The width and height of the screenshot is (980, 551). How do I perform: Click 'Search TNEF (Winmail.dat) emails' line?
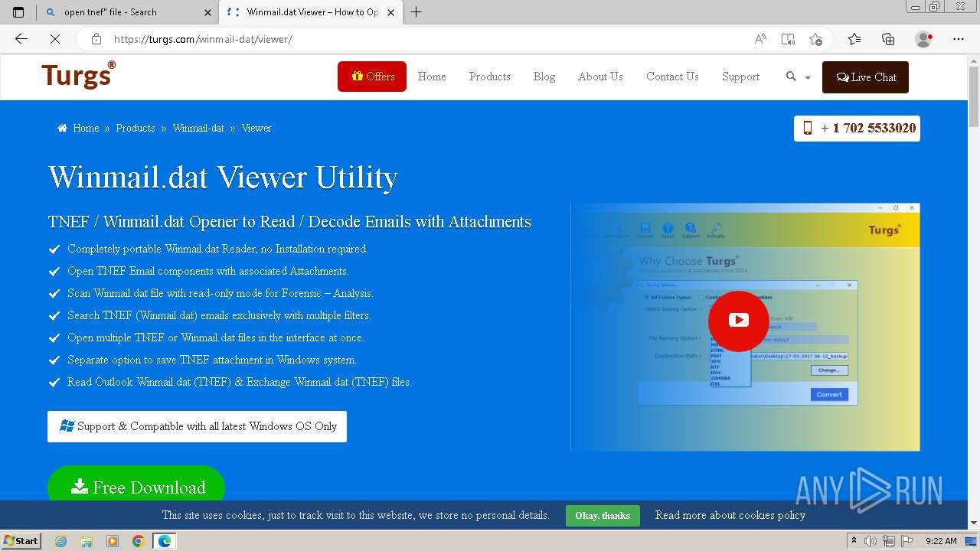[219, 315]
